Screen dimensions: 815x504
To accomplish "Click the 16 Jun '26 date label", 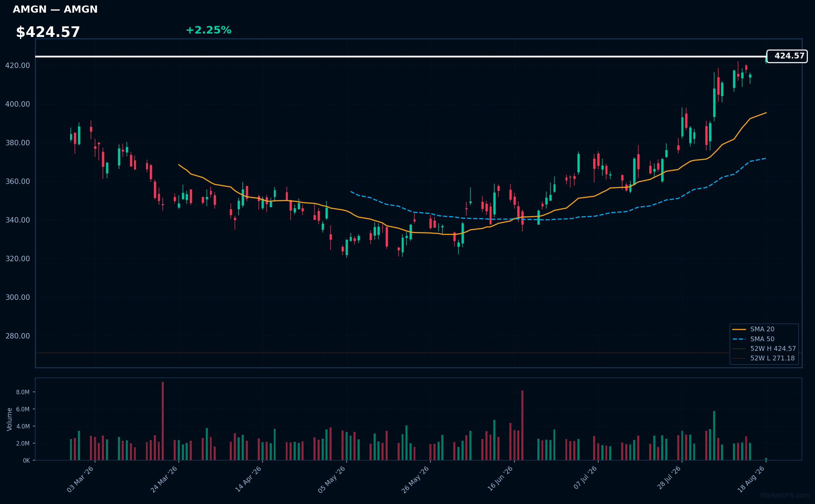I will 500,479.
